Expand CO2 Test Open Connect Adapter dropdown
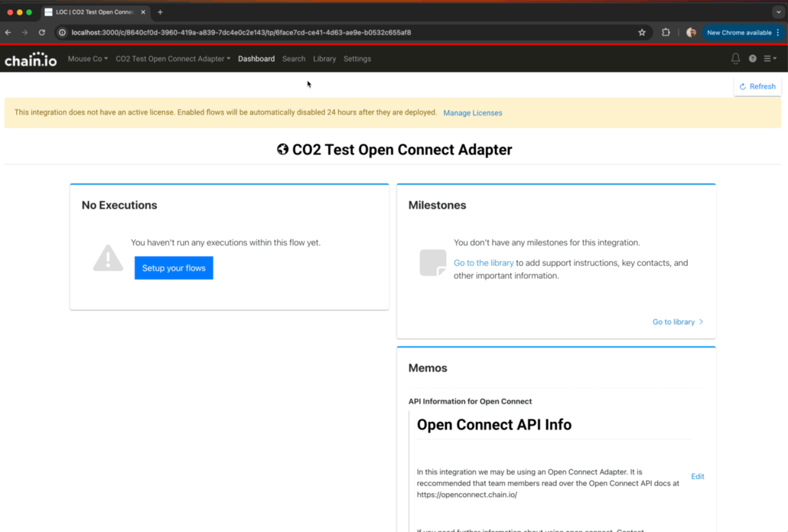 pos(173,59)
